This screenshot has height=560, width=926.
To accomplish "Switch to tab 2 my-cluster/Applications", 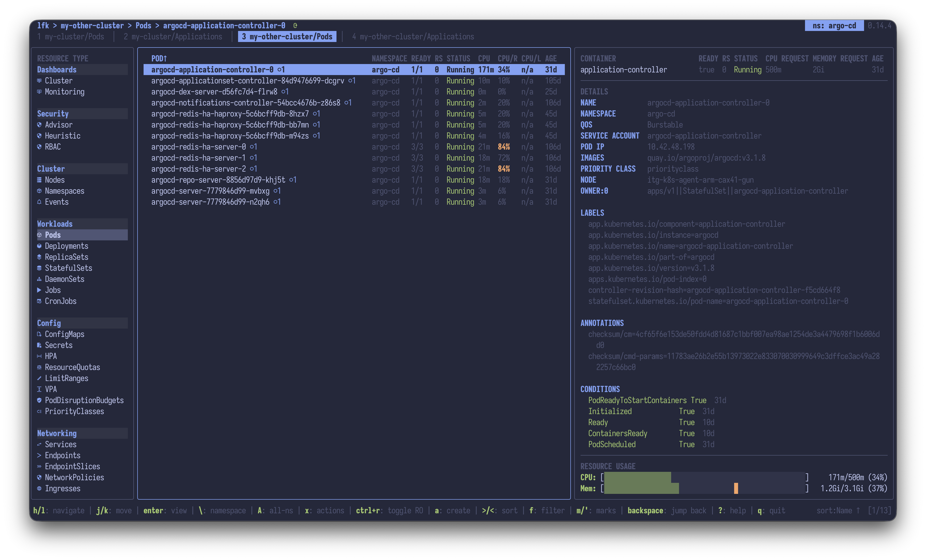I will coord(173,37).
